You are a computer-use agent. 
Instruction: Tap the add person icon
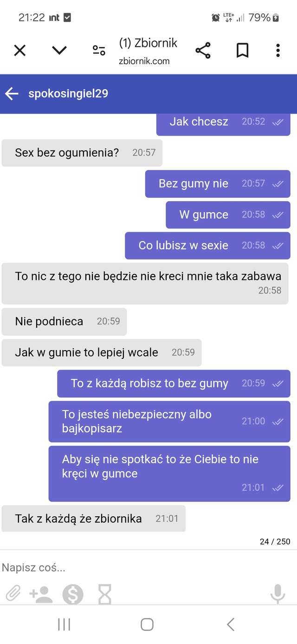41,594
